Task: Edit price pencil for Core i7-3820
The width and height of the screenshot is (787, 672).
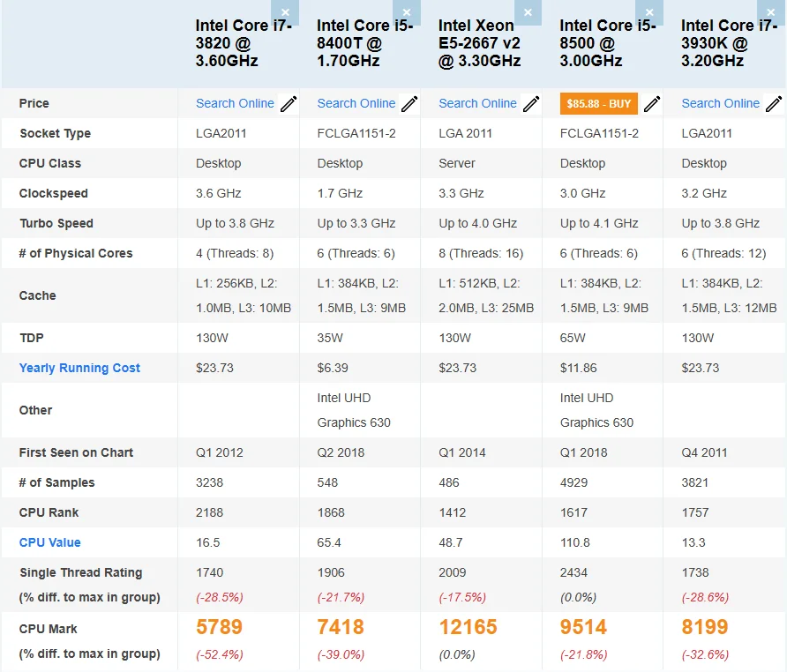Action: 289,104
